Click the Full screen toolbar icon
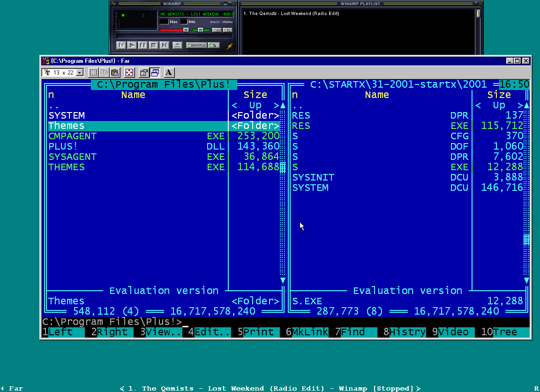 click(x=130, y=73)
